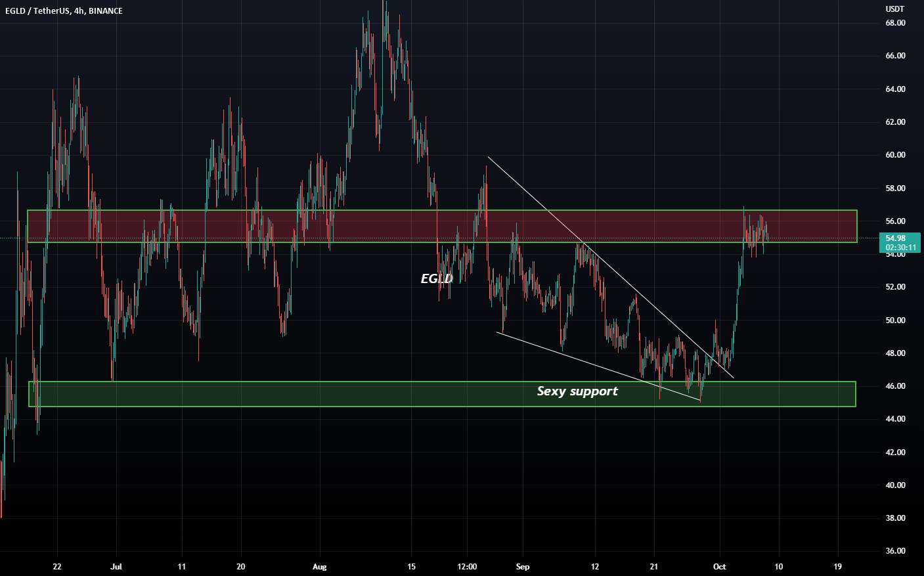Click the 15 date label on time axis
924x576 pixels.
(x=411, y=566)
